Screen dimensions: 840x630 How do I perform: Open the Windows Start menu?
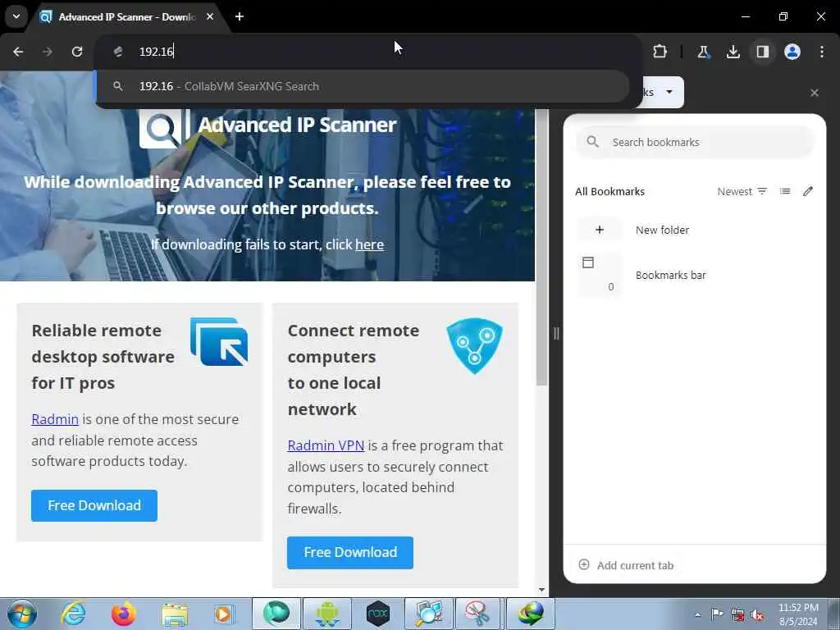coord(21,614)
